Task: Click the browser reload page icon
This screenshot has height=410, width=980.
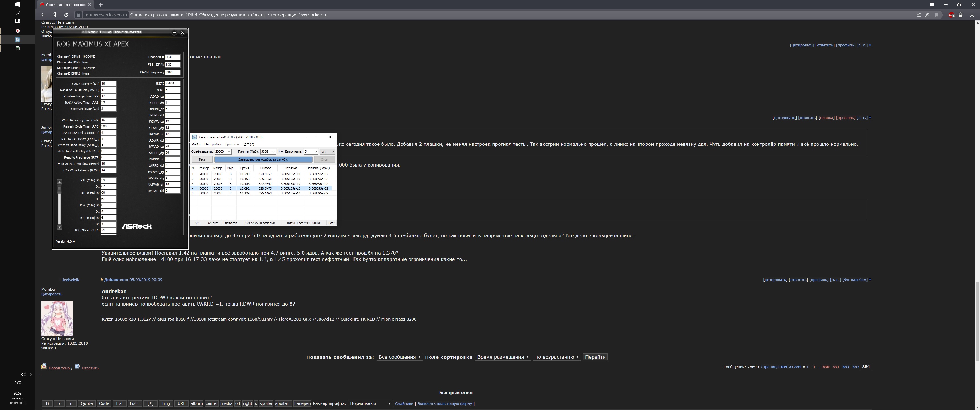Action: (66, 15)
